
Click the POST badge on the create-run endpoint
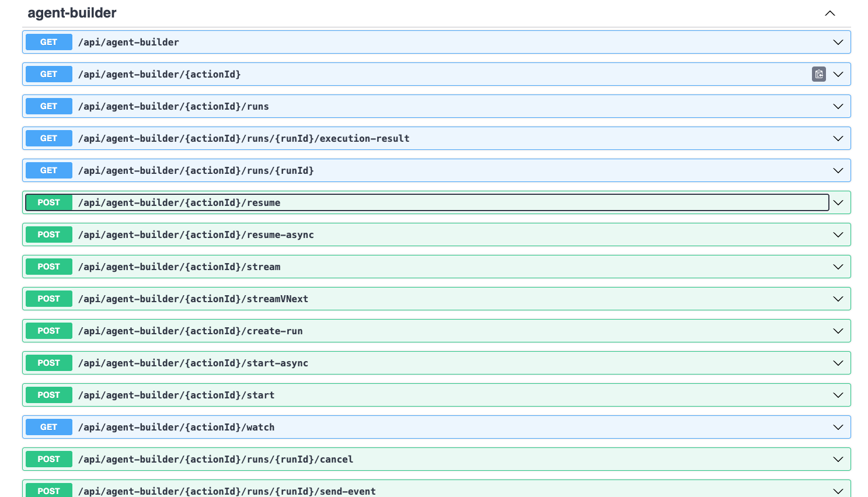pyautogui.click(x=48, y=331)
